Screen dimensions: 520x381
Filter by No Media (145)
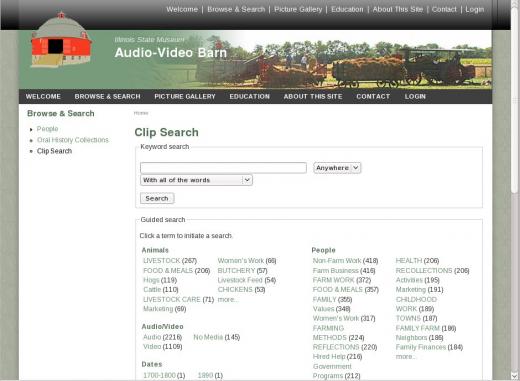click(217, 337)
